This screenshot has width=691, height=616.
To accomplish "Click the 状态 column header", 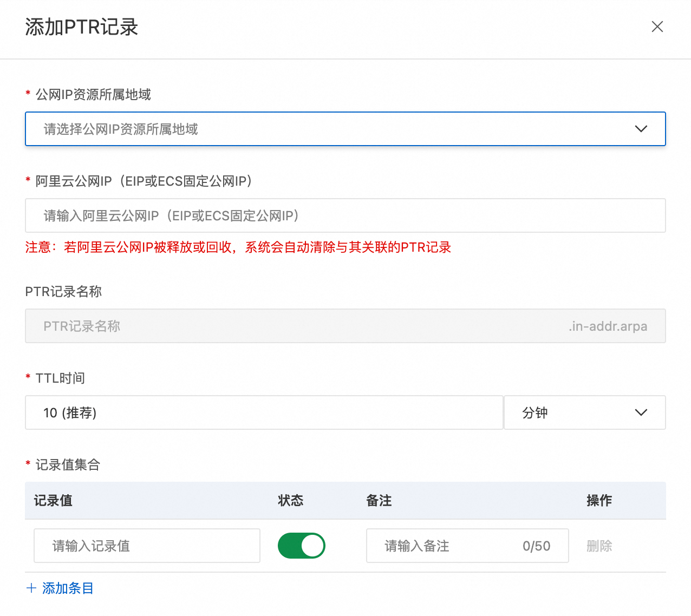I will tap(291, 501).
